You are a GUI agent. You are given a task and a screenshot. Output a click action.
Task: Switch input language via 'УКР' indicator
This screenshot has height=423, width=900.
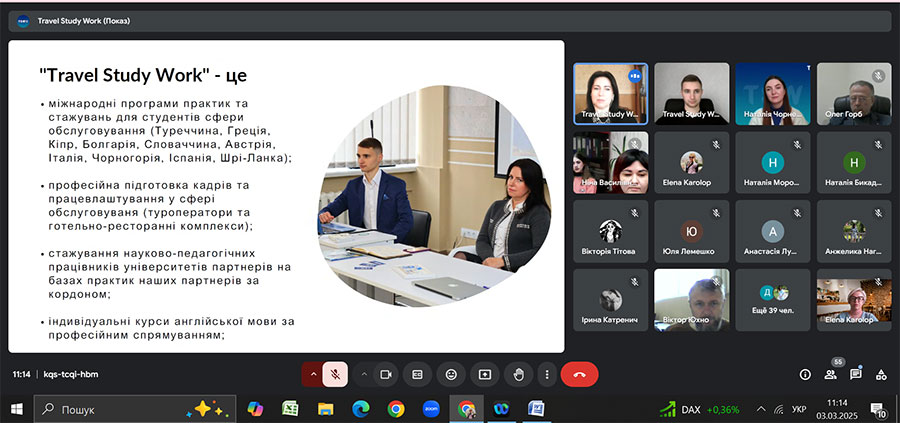[799, 409]
